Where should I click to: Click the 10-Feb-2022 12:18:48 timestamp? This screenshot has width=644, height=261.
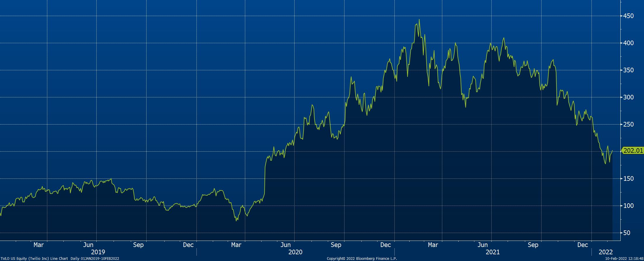[624, 259]
